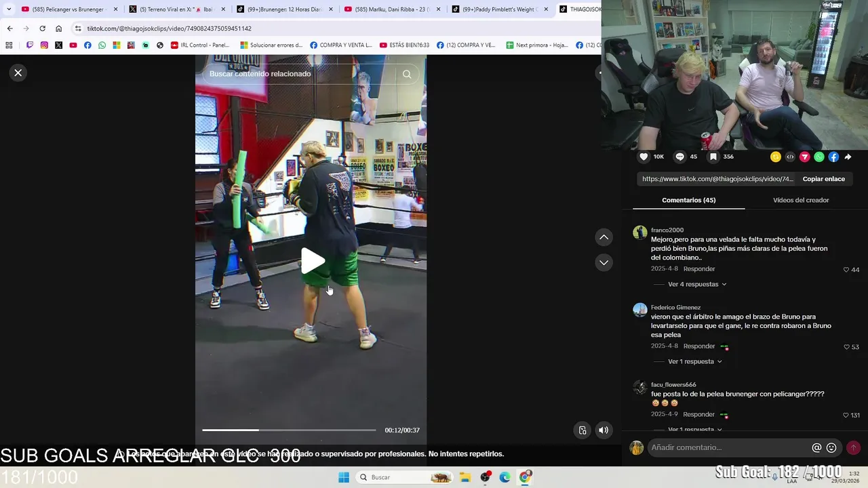Type in 'Buscar contenido relacionado' search field

coord(298,74)
